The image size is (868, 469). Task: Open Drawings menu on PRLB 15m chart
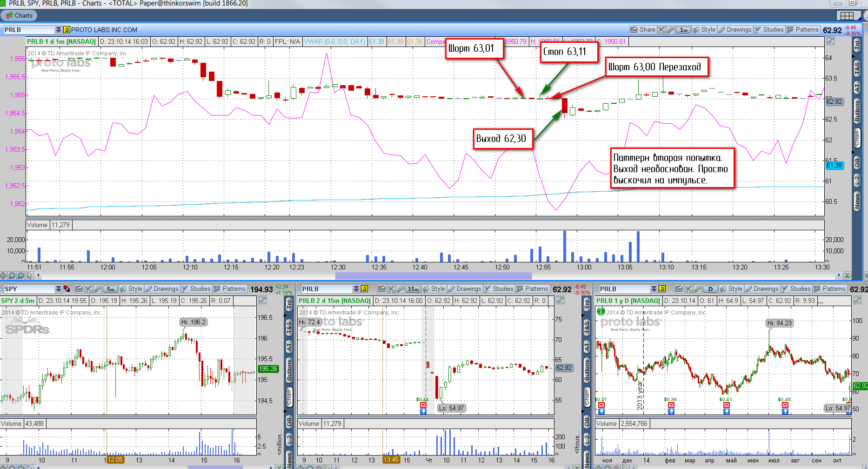[465, 289]
